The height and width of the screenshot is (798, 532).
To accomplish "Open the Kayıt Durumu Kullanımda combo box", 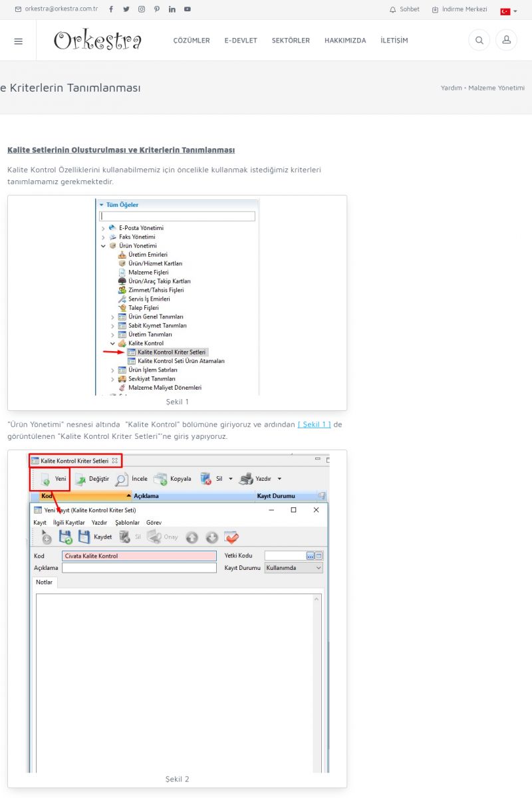I will (293, 568).
